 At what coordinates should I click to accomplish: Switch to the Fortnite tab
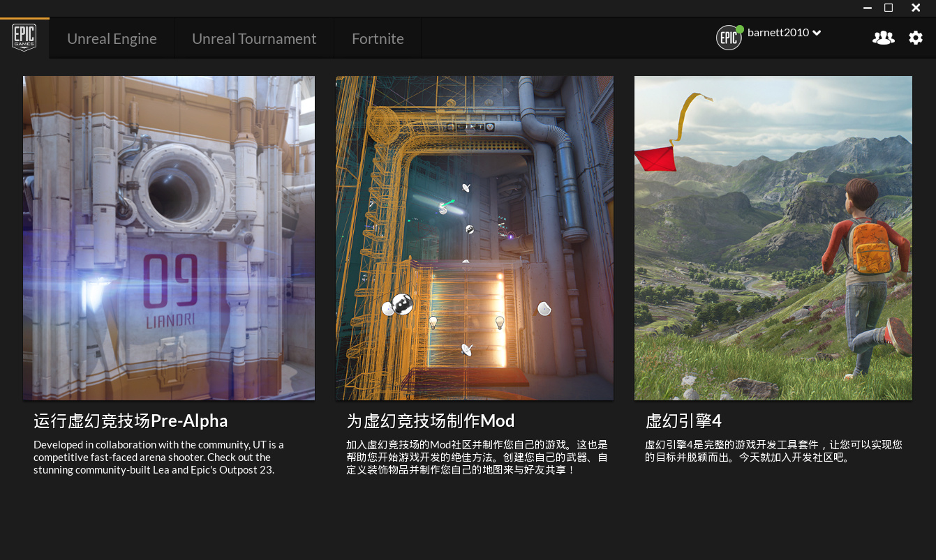378,38
